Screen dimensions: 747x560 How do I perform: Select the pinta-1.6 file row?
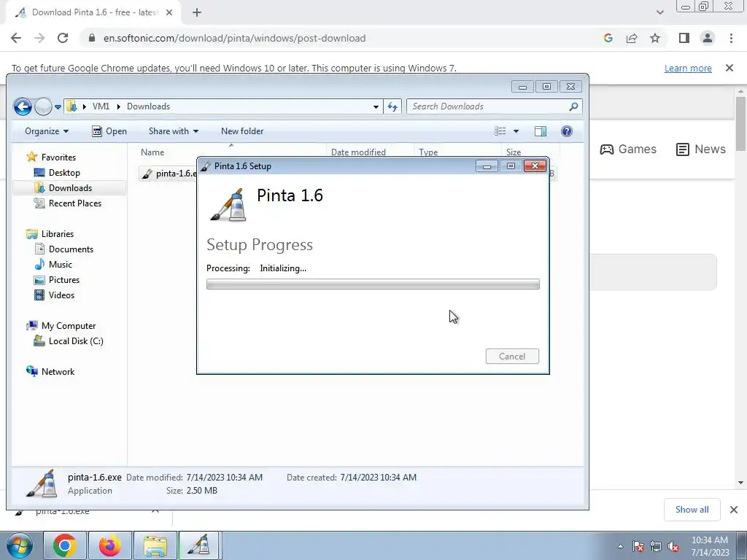168,174
